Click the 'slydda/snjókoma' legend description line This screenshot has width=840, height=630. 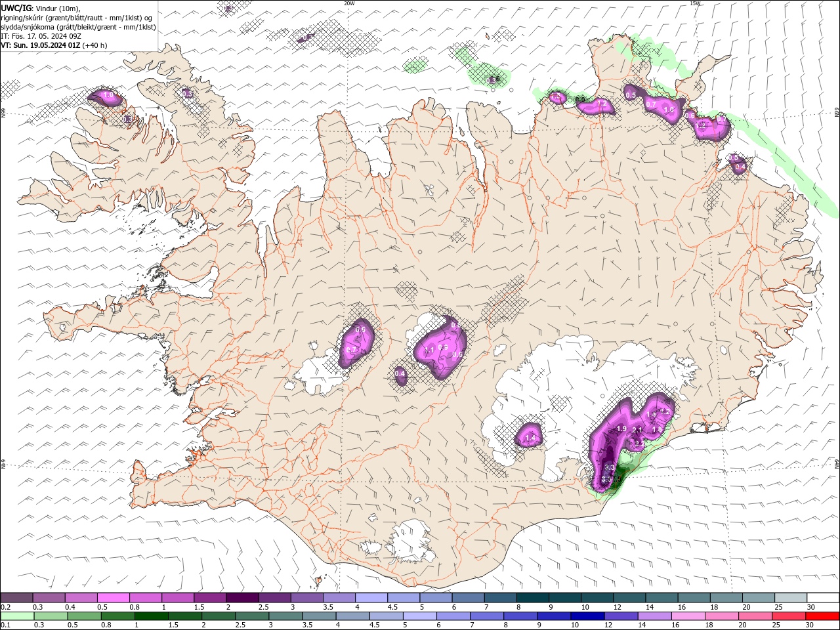coord(78,27)
